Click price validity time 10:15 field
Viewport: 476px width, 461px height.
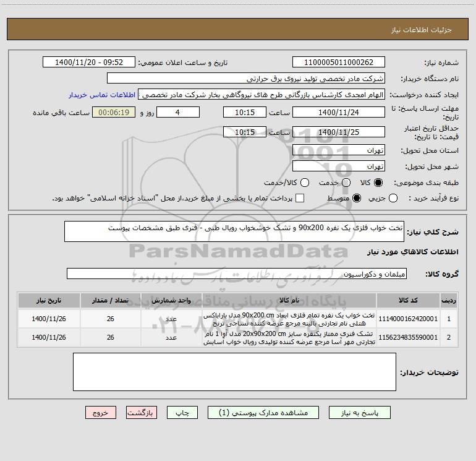[245, 132]
